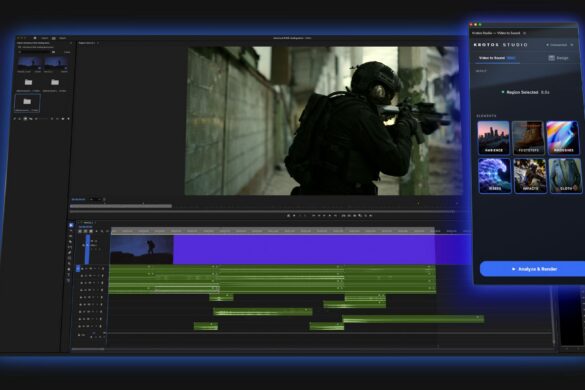Toggle lock on the first audio track
The width and height of the screenshot is (585, 390).
pos(82,269)
